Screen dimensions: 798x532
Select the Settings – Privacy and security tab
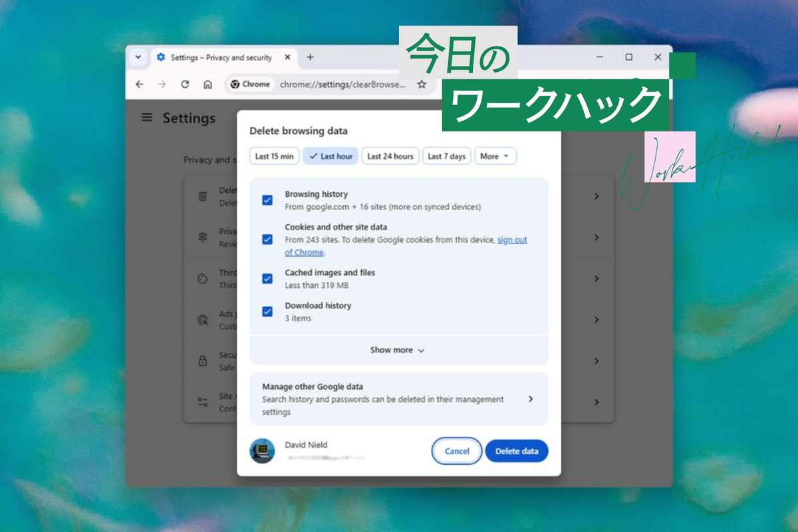219,57
